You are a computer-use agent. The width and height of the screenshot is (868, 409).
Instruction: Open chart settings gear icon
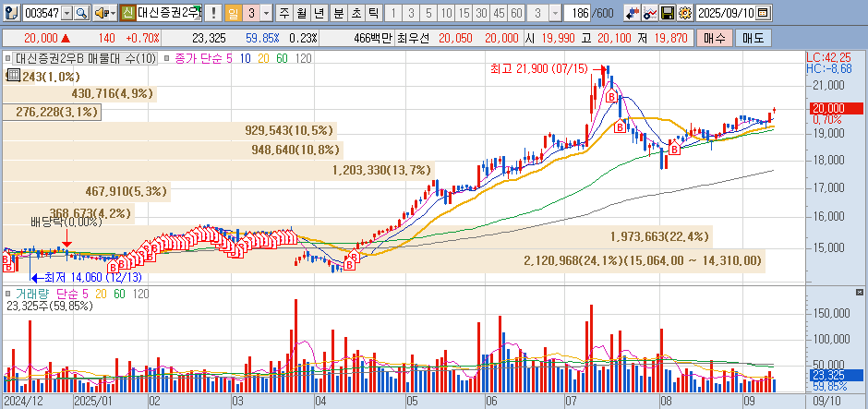[x=685, y=12]
